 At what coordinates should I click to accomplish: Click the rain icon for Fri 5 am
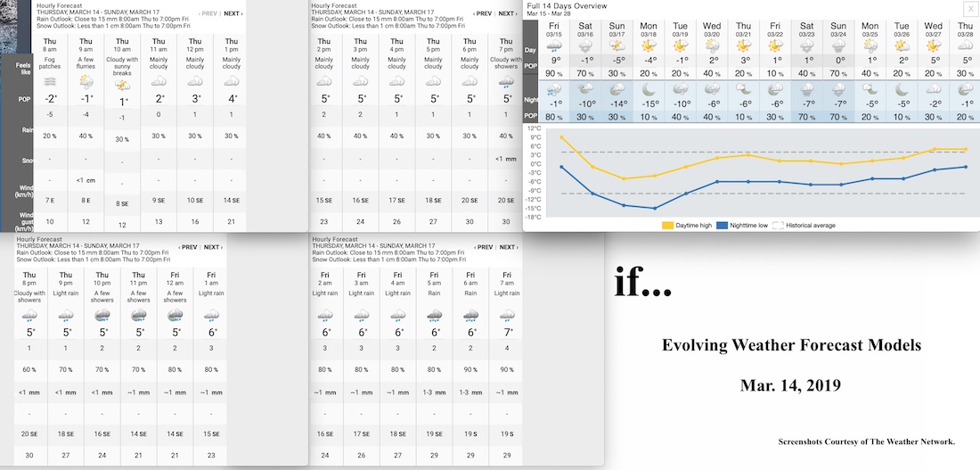[434, 316]
